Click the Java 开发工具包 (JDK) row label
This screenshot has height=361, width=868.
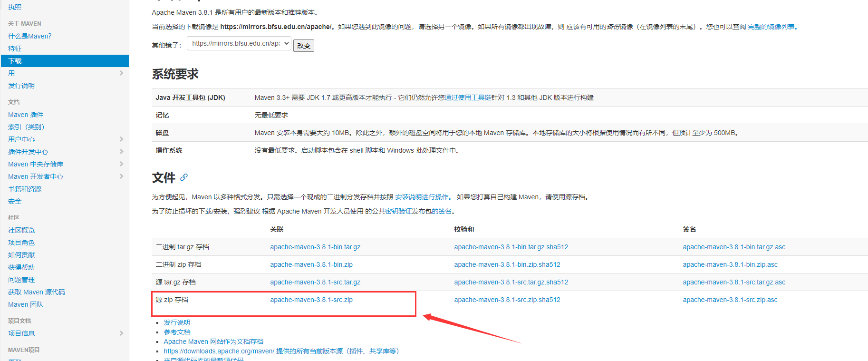coord(190,98)
